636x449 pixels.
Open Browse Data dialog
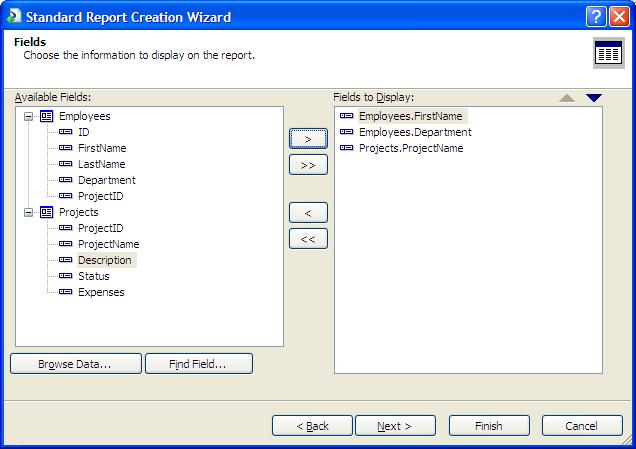tap(76, 364)
